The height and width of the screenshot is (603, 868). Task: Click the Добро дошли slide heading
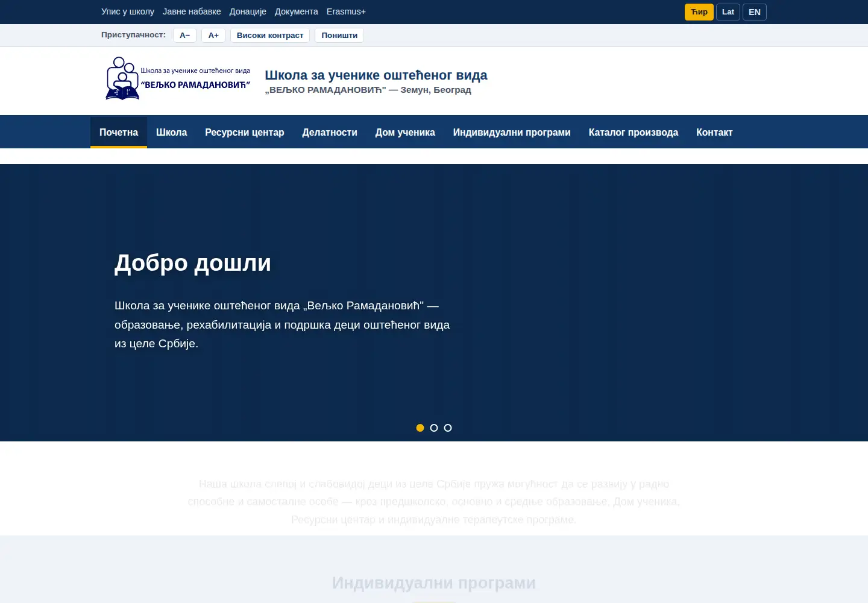pyautogui.click(x=193, y=263)
